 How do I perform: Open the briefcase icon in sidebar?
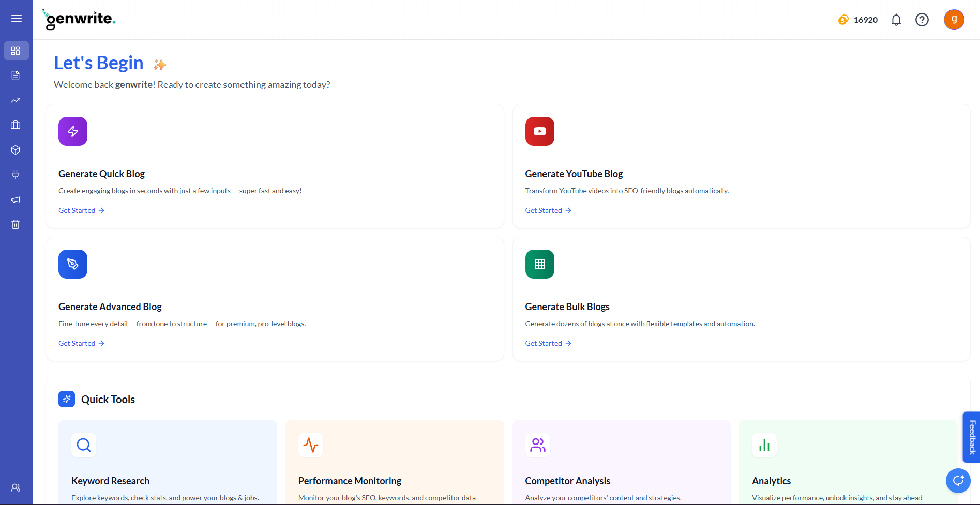tap(16, 125)
